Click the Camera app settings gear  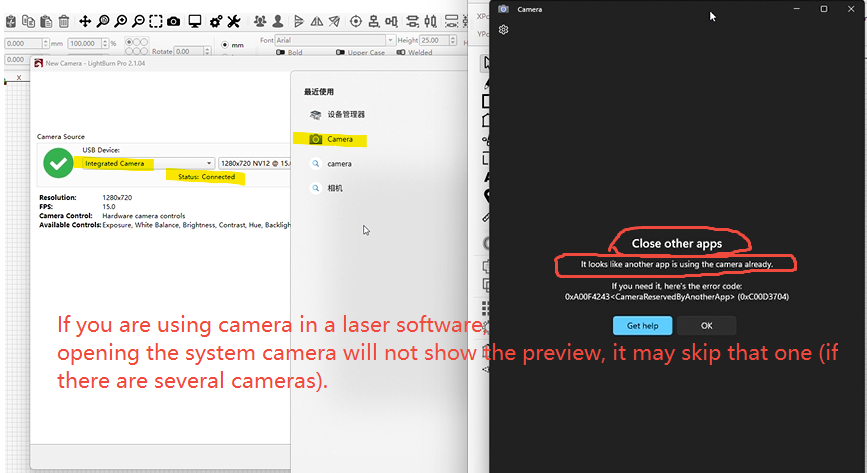coord(503,30)
